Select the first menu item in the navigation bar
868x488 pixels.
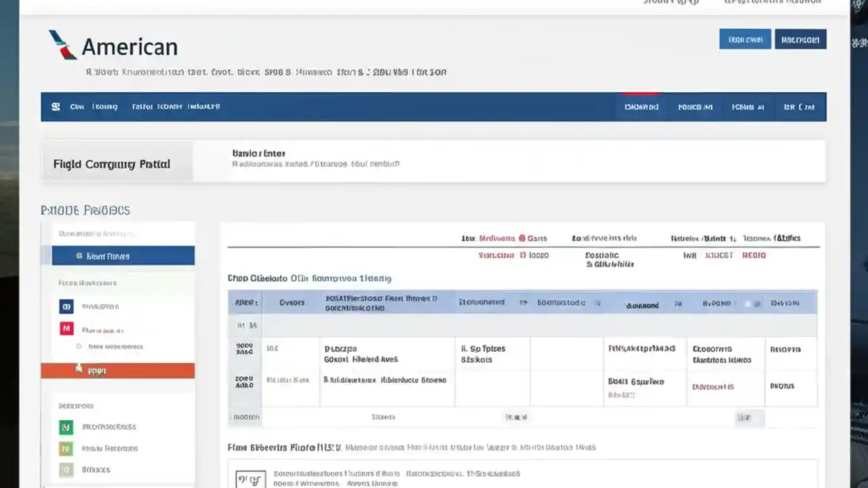pos(76,106)
